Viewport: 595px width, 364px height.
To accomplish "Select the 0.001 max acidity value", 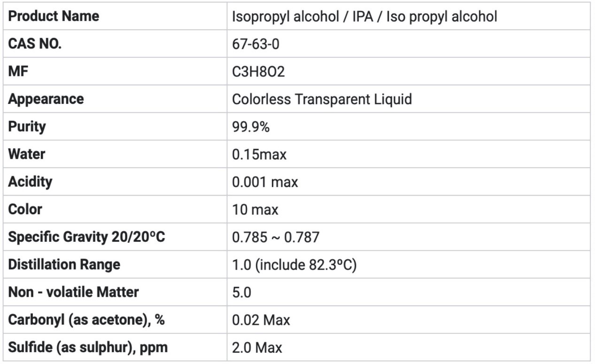I will [x=265, y=182].
